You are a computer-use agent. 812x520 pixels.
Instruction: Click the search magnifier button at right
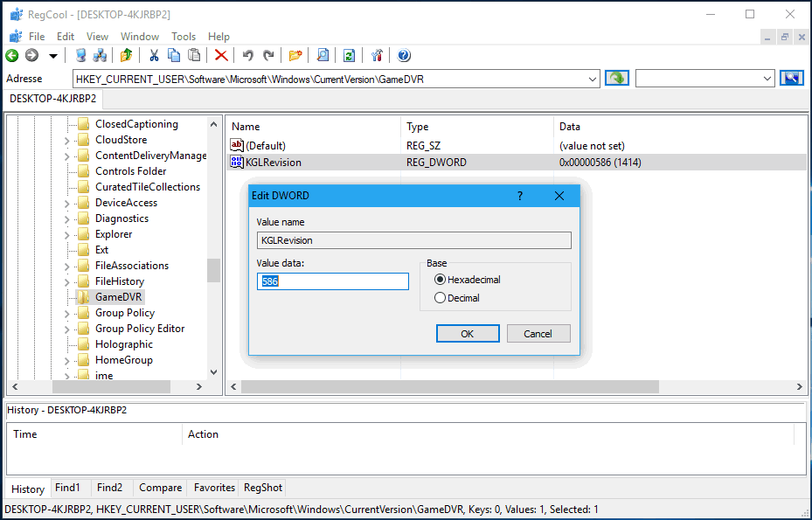(792, 78)
